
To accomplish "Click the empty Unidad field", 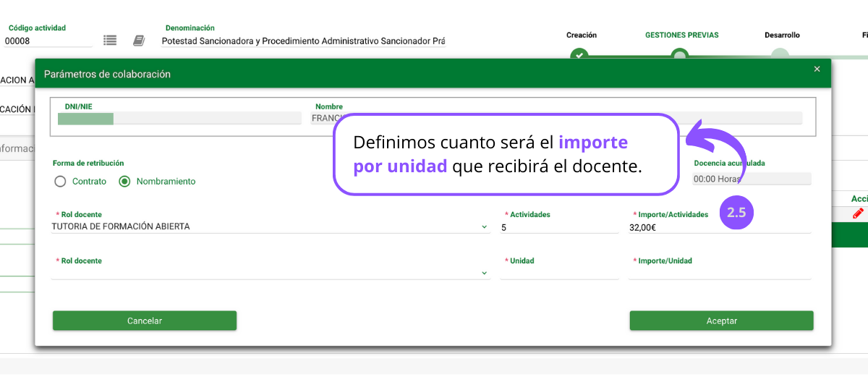I will (559, 273).
